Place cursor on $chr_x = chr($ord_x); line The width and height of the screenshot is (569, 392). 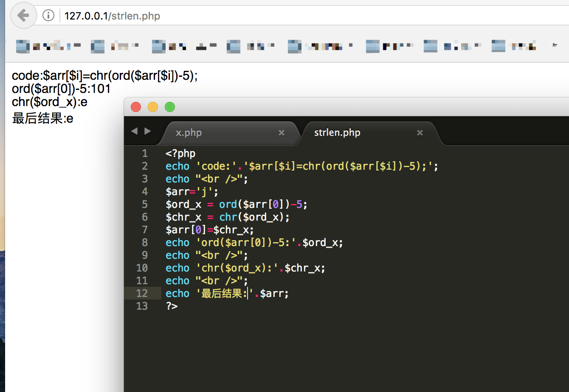pyautogui.click(x=228, y=217)
